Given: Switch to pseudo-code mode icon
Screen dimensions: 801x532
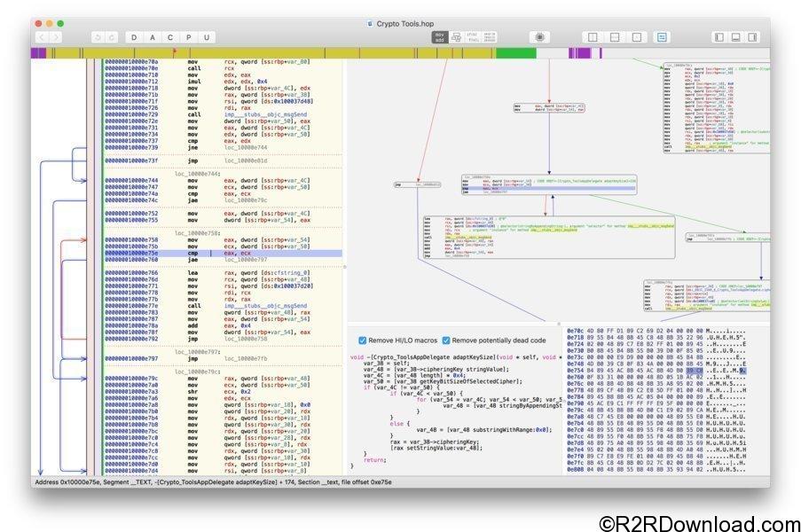Looking at the screenshot, I should pyautogui.click(x=471, y=37).
